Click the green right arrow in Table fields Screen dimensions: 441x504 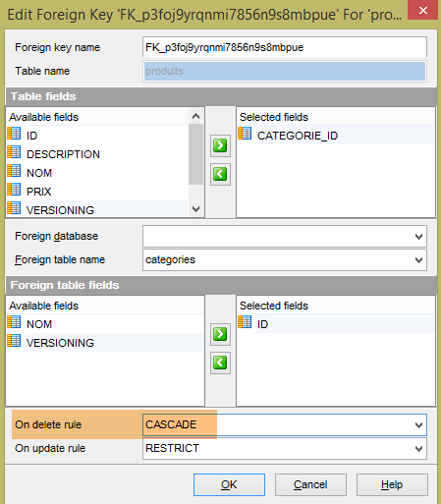click(x=220, y=145)
